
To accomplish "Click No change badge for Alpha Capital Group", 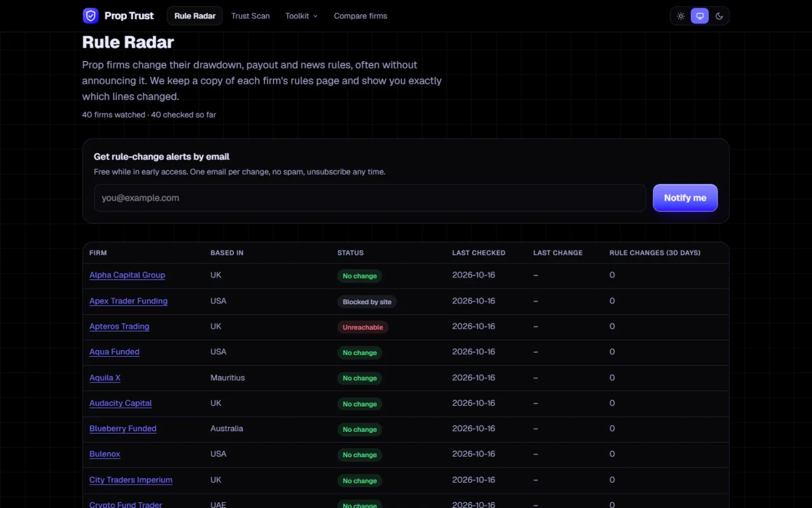I will click(360, 276).
